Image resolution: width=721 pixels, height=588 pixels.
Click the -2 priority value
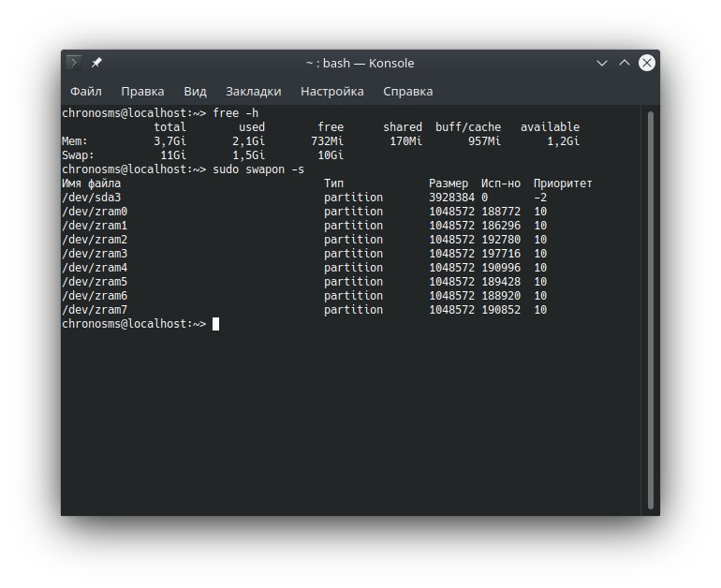(540, 198)
